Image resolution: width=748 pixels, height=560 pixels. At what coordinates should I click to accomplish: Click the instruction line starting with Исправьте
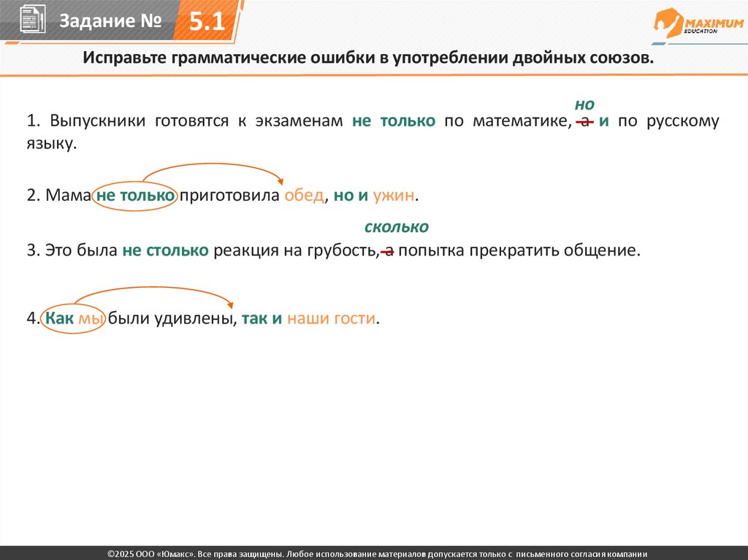(368, 58)
